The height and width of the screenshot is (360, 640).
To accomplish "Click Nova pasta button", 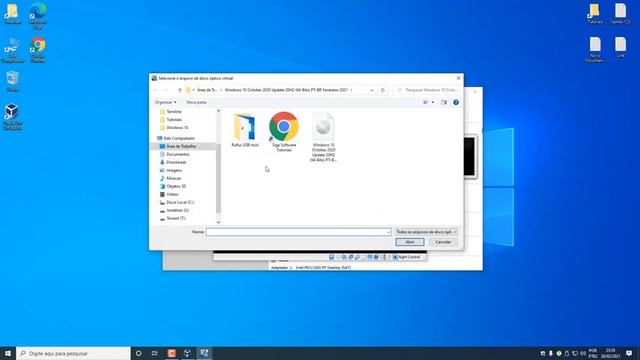I will coord(196,102).
